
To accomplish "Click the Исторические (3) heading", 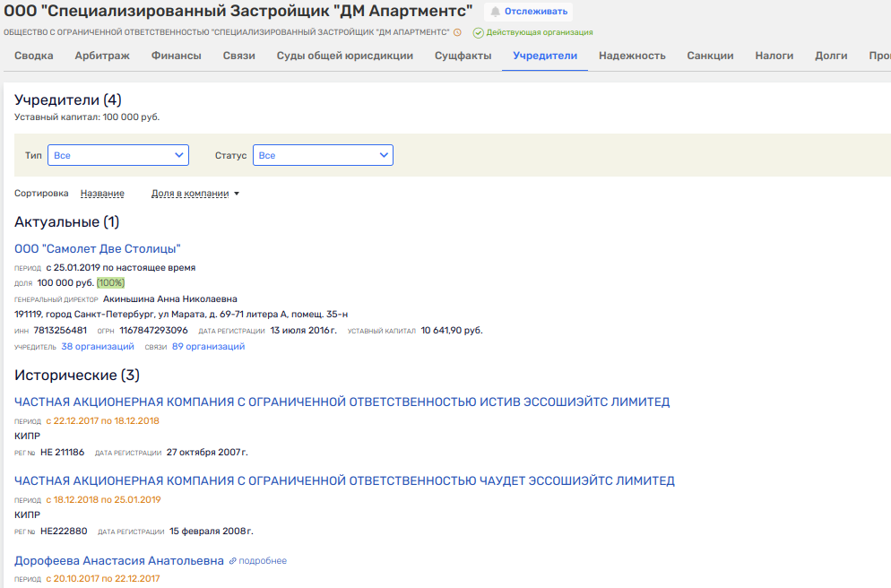I will point(77,376).
